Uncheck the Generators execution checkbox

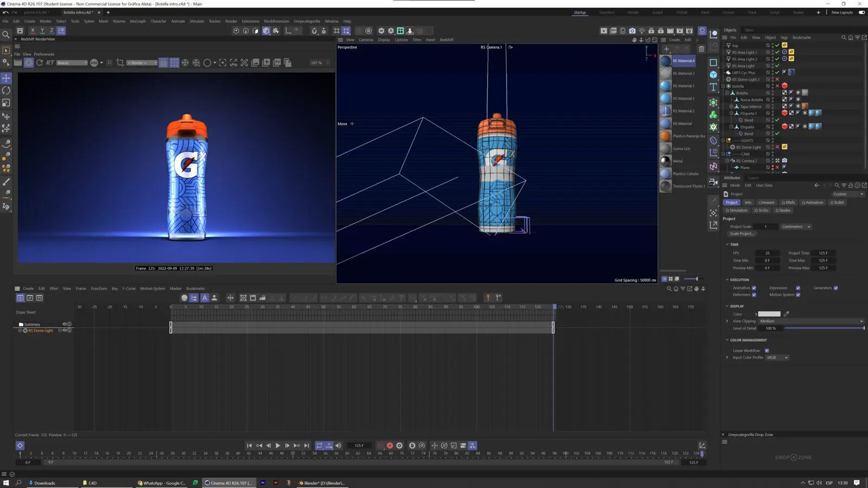pos(835,288)
